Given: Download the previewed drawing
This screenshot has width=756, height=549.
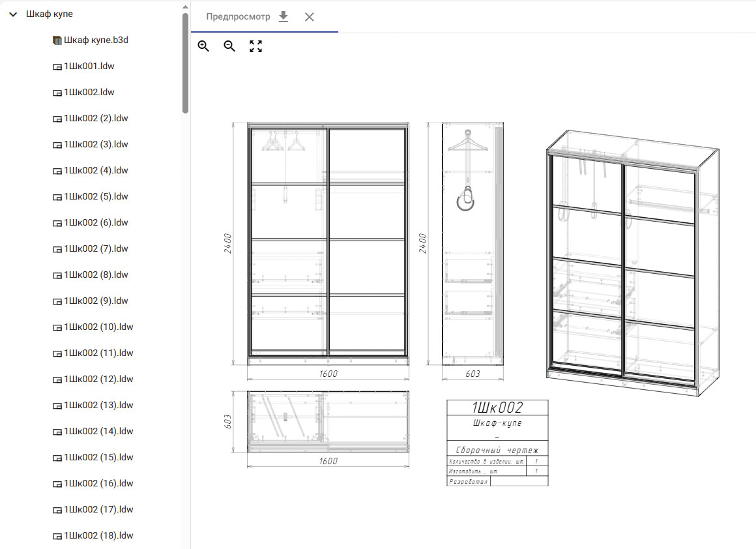Looking at the screenshot, I should [283, 17].
